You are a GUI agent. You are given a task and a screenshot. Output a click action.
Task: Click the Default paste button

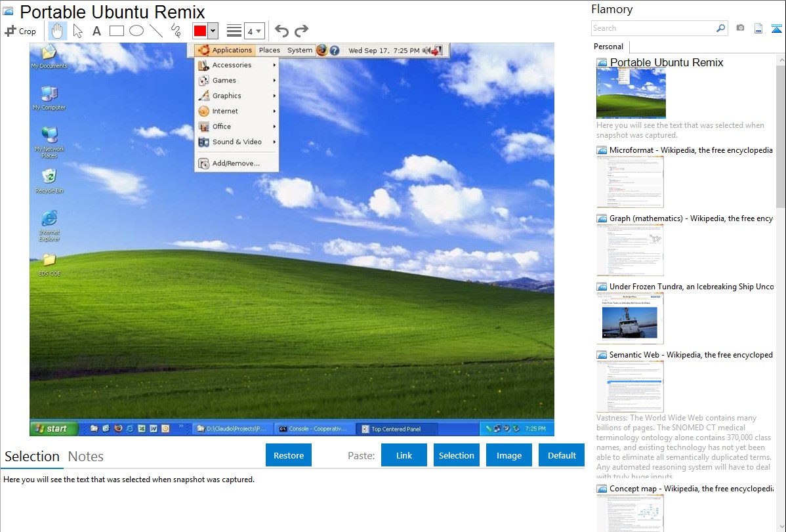(x=562, y=455)
